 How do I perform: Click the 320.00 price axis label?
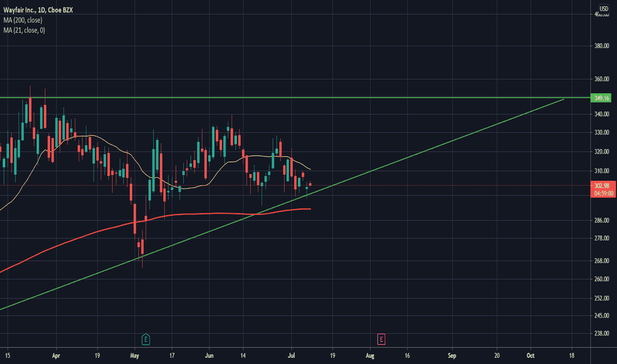(602, 152)
